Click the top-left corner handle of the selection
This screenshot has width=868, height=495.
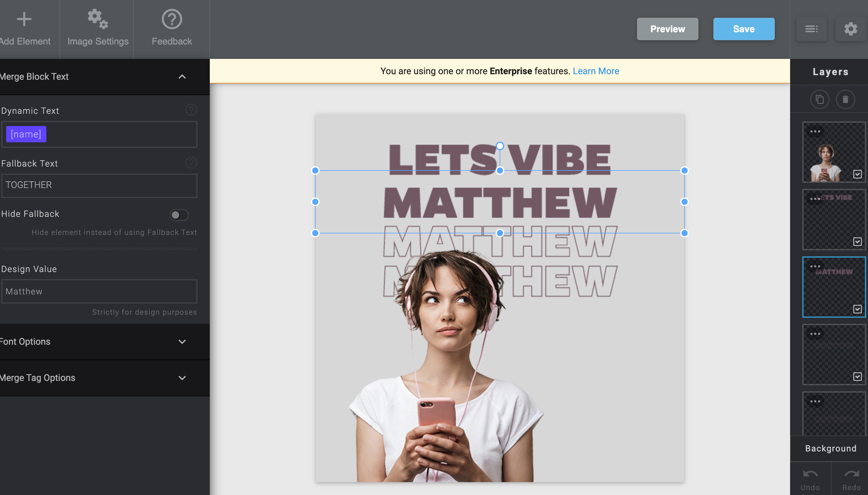(315, 170)
